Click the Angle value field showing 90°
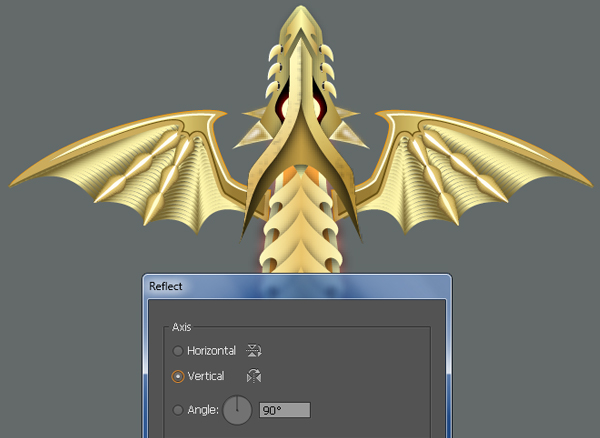 tap(285, 410)
